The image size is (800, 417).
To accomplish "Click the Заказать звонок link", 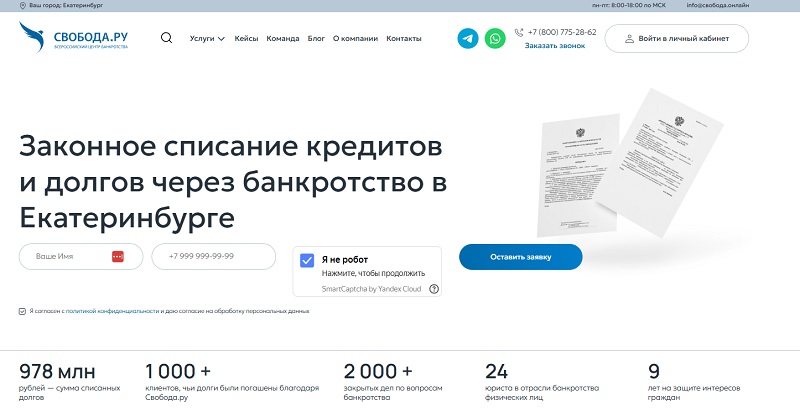I will point(555,45).
